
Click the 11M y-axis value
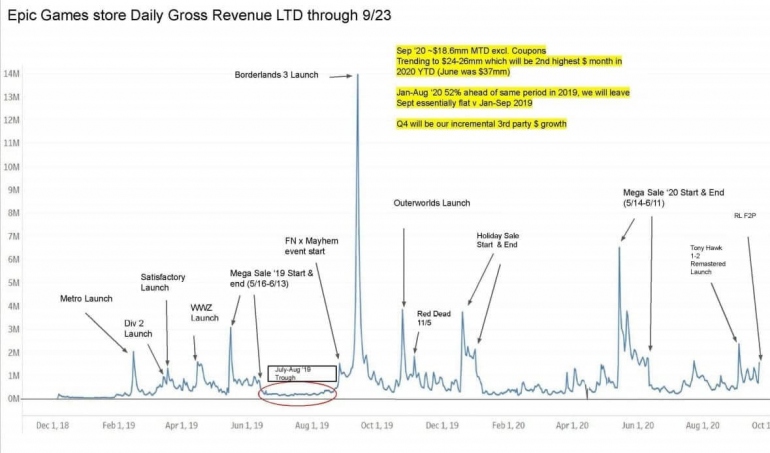click(x=11, y=143)
